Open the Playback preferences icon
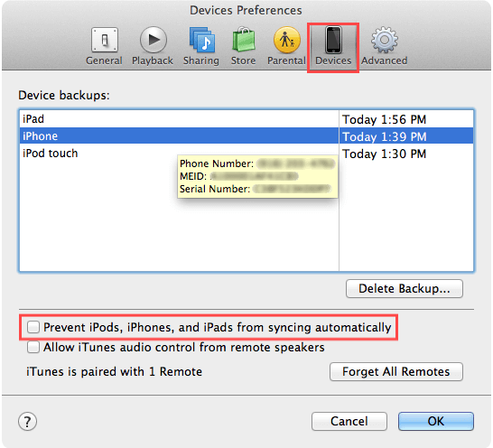The image size is (493, 448). pyautogui.click(x=153, y=40)
